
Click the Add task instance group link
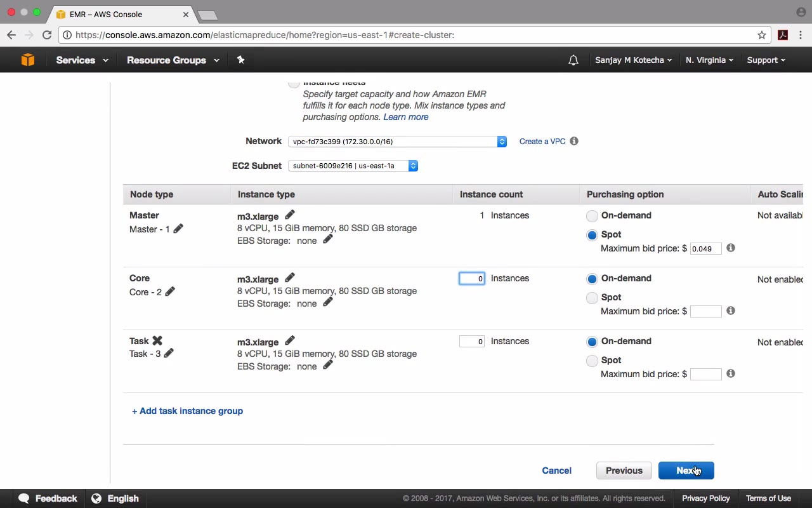coord(187,411)
